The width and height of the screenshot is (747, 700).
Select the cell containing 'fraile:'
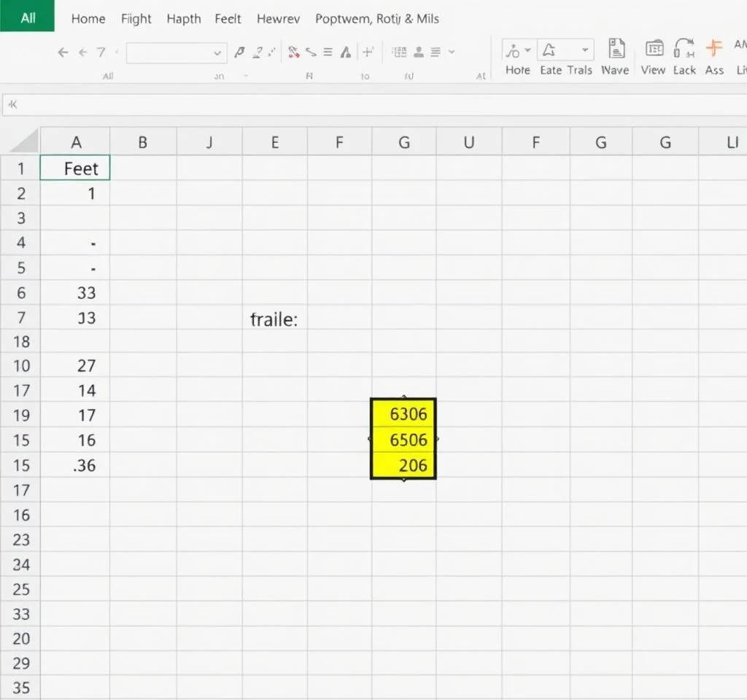pos(274,319)
